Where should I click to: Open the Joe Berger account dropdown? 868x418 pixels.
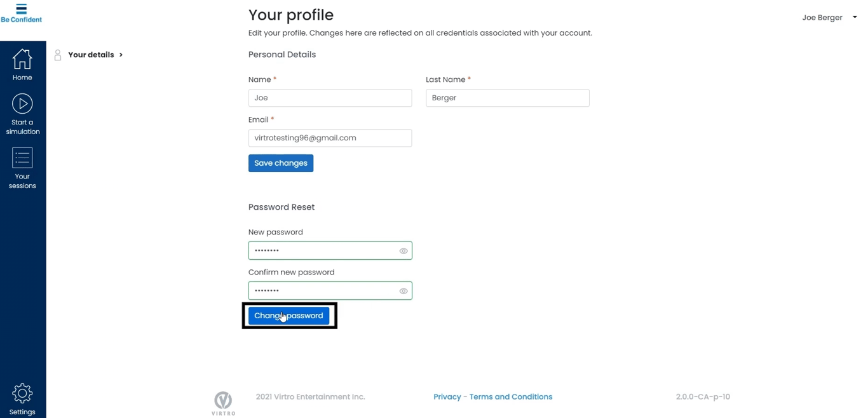(854, 17)
